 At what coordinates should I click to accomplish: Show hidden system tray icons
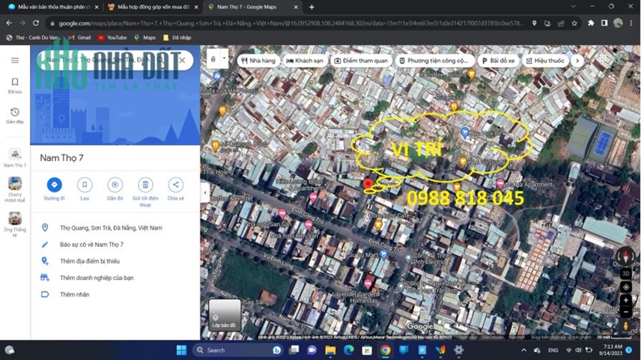[523, 350]
